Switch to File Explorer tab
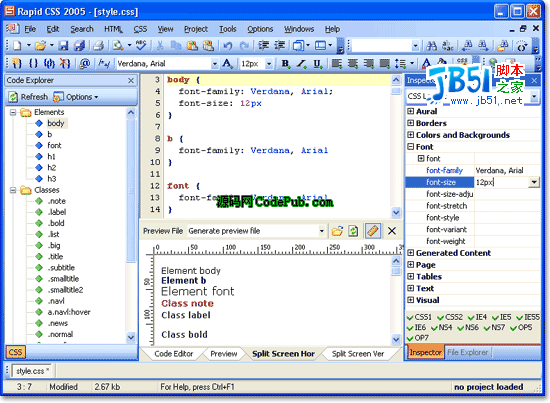Viewport: 550px width, 403px height. click(467, 352)
